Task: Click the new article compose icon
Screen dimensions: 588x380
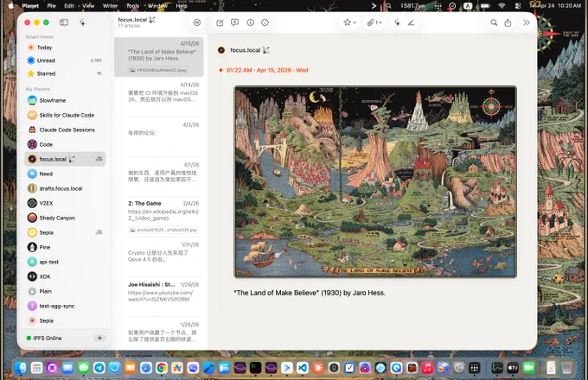Action: click(220, 22)
